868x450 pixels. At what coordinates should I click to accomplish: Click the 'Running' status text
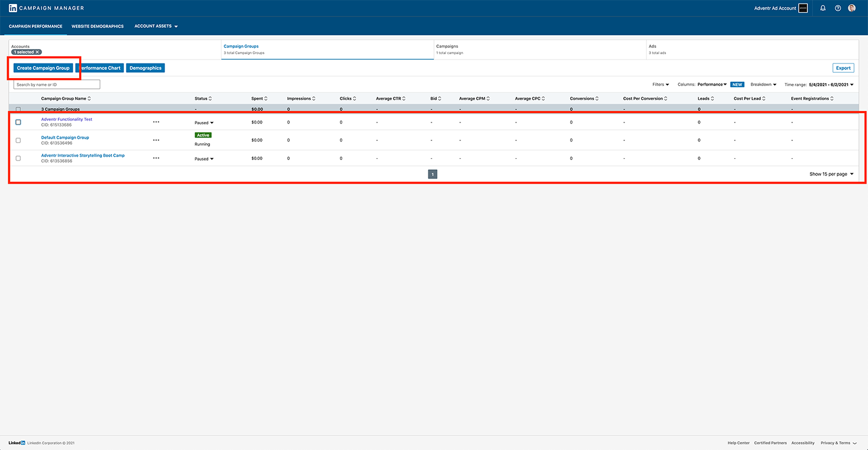(x=203, y=144)
